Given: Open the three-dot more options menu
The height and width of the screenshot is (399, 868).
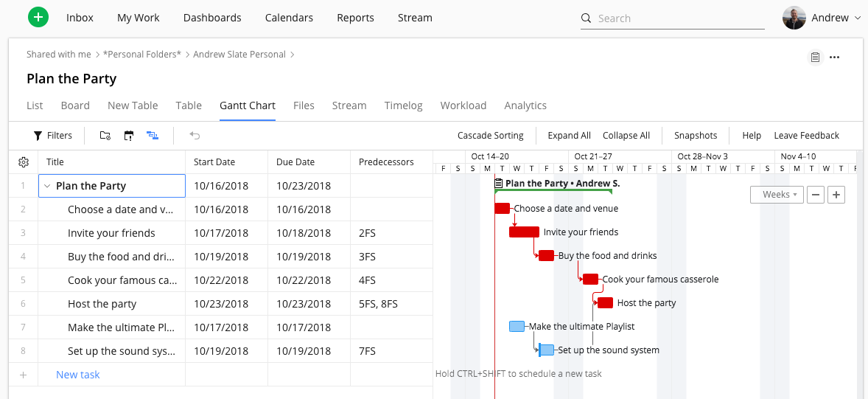Looking at the screenshot, I should tap(834, 58).
